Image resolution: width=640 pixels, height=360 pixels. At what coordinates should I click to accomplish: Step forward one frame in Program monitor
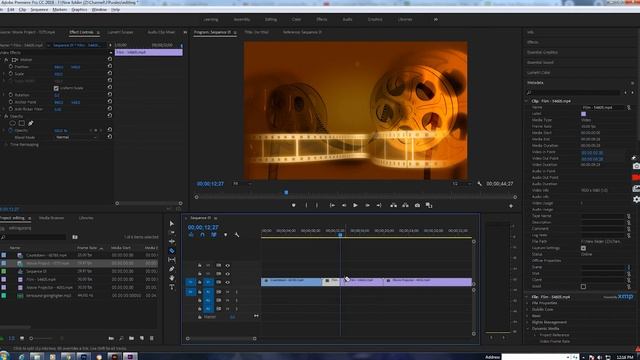tap(367, 205)
